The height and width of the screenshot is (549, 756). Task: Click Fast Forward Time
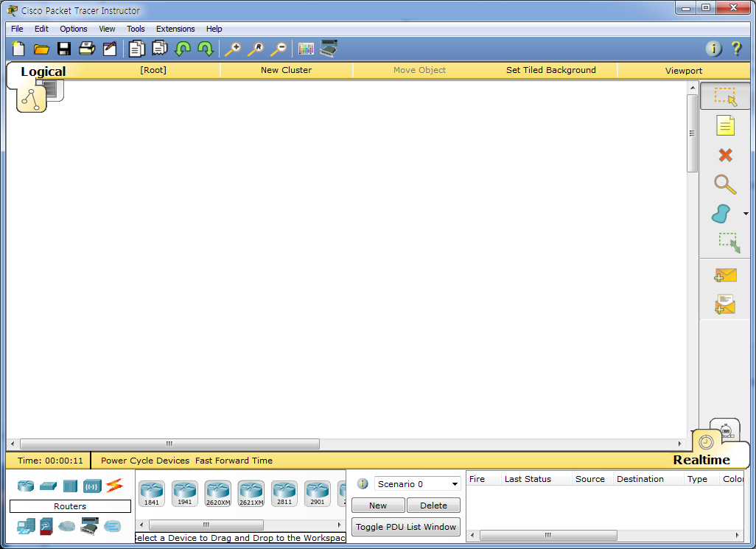pos(234,461)
